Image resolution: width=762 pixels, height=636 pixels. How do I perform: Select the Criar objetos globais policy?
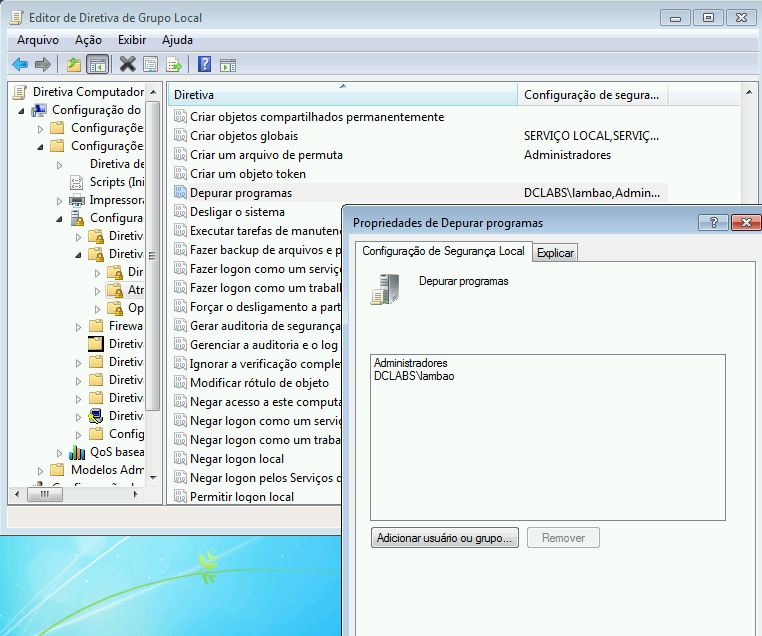point(244,136)
